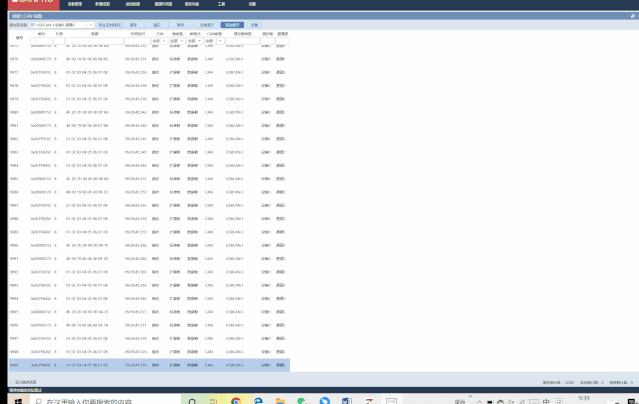Switch the 中 input method indicator
The width and height of the screenshot is (639, 404).
point(546,401)
